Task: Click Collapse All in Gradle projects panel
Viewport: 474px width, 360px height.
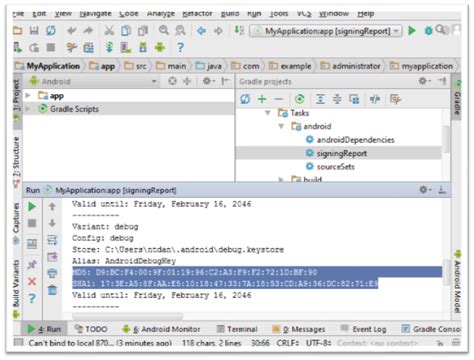Action: click(337, 99)
